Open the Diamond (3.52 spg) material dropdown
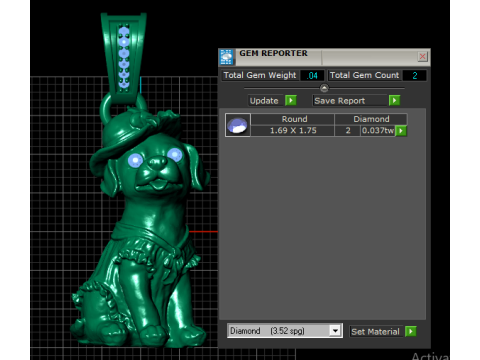This screenshot has height=360, width=480. [x=335, y=331]
